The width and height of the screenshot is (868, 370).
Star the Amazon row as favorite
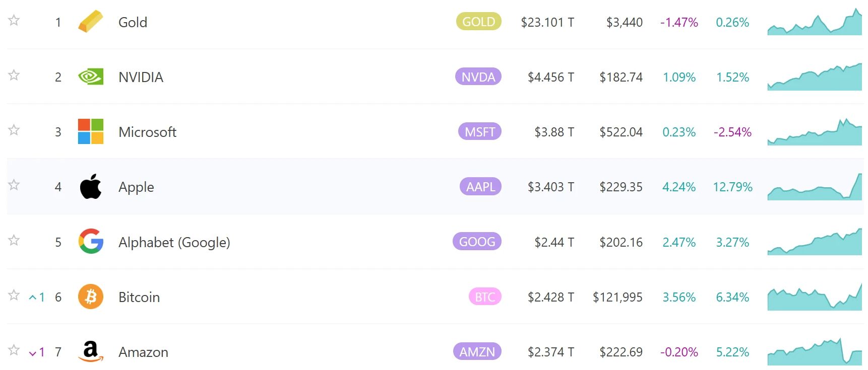tap(14, 350)
